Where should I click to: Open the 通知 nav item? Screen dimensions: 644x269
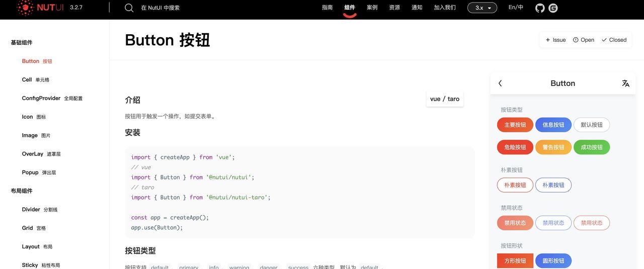pyautogui.click(x=417, y=8)
